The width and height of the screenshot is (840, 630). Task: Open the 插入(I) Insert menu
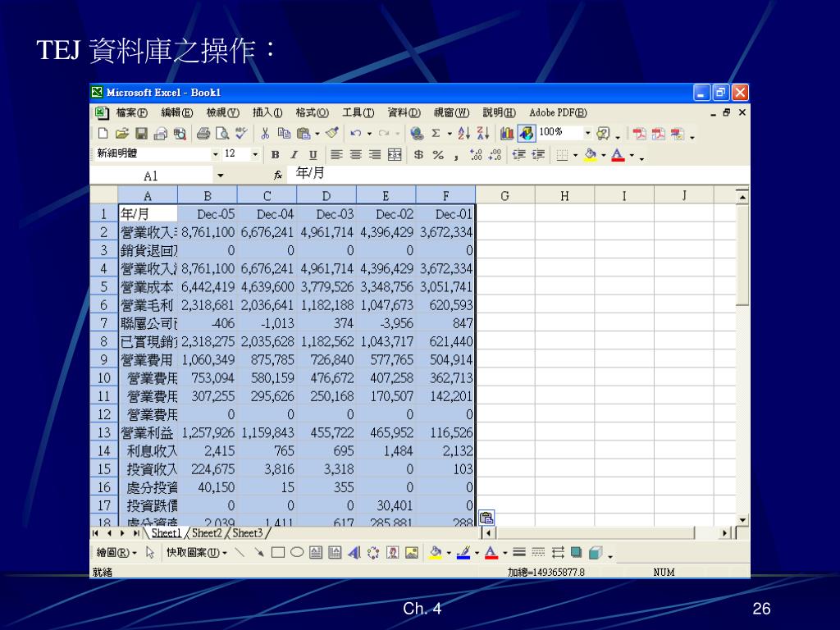pyautogui.click(x=267, y=112)
